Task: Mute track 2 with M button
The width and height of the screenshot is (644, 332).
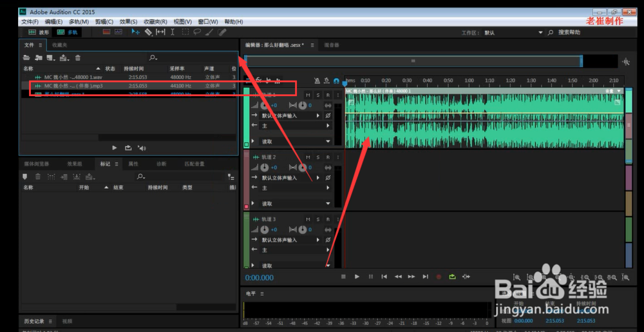Action: point(308,157)
